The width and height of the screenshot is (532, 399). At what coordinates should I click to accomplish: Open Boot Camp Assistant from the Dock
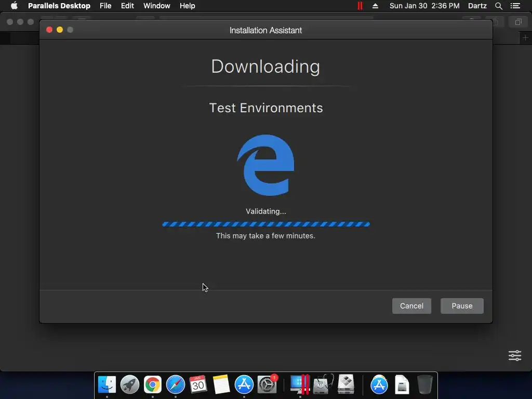tap(346, 385)
